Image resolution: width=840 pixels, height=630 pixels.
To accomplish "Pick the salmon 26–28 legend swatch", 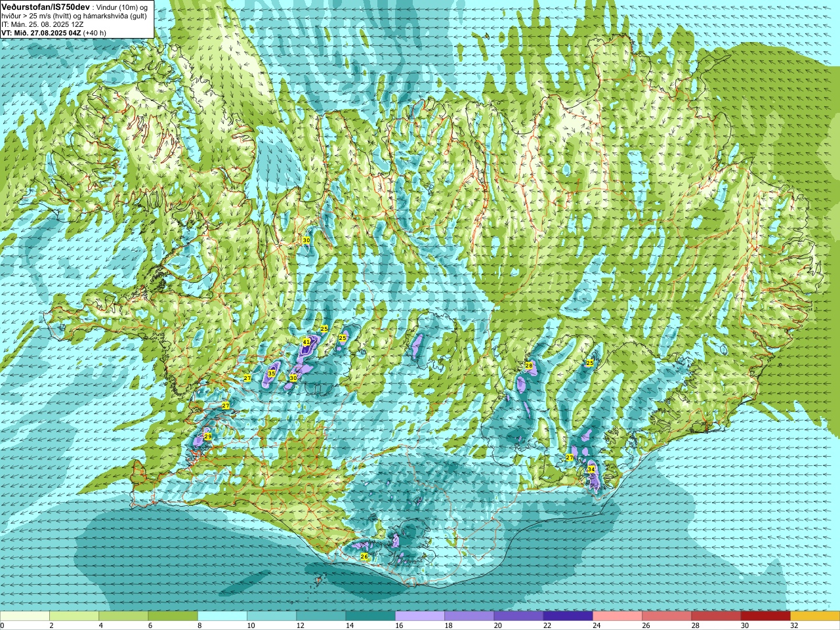I will click(x=667, y=616).
